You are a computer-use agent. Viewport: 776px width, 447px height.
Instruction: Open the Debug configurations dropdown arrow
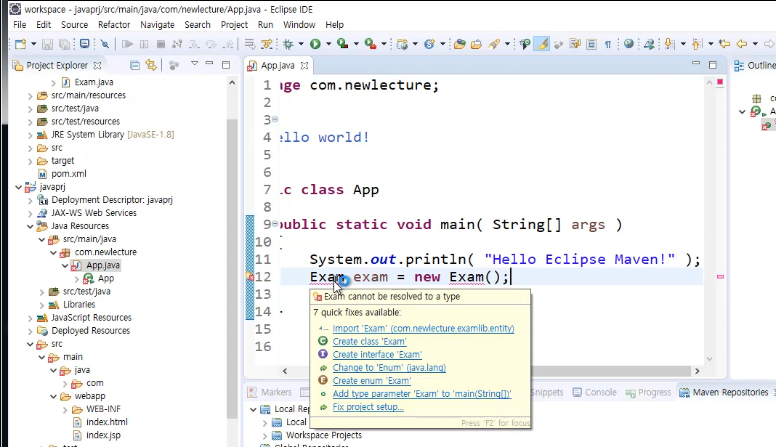(x=301, y=44)
